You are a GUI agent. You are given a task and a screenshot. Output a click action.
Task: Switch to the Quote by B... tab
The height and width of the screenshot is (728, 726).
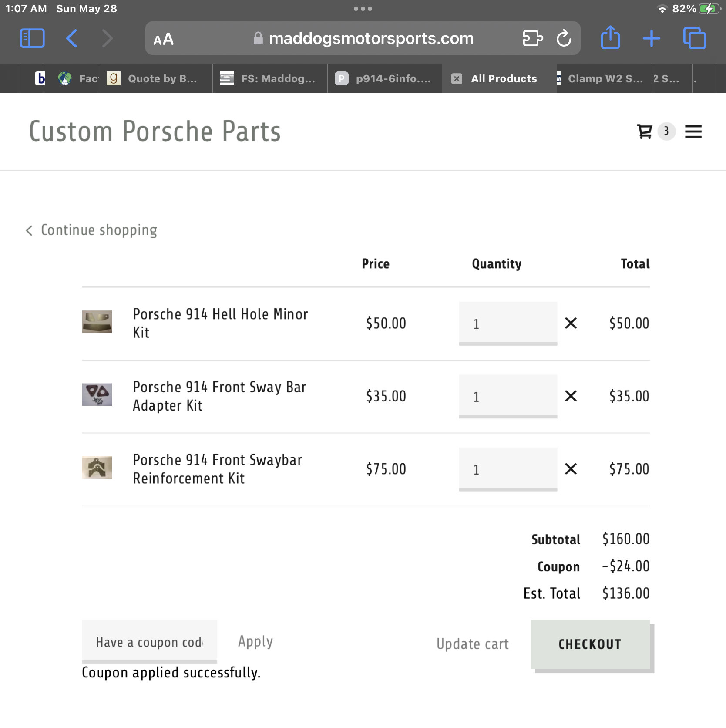156,79
